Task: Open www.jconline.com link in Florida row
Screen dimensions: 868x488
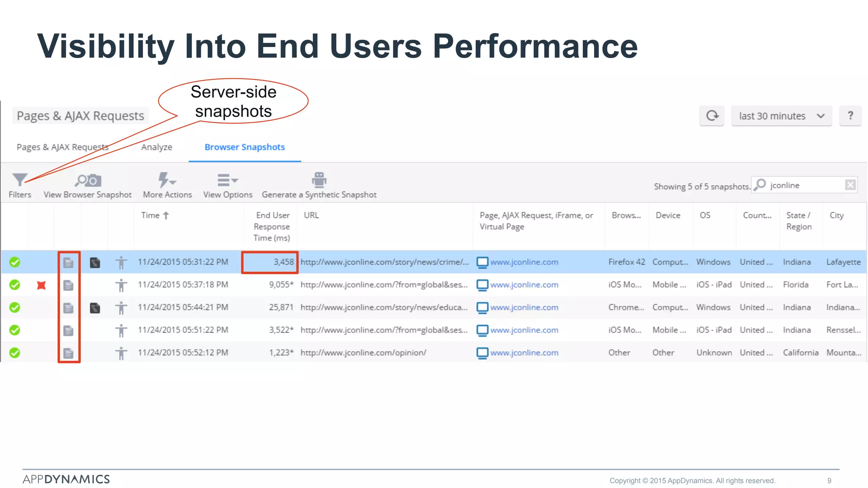Action: point(524,285)
